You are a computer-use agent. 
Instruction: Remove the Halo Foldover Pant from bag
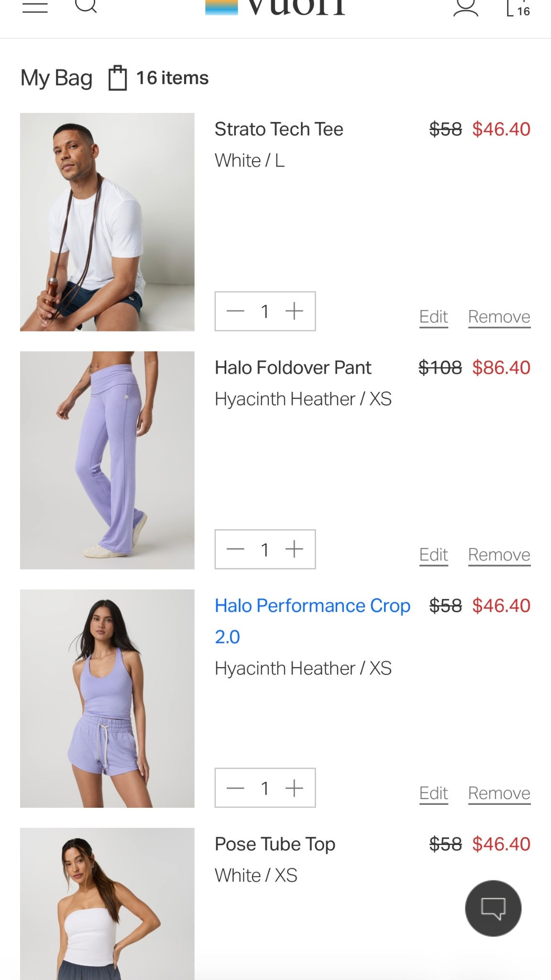point(499,555)
